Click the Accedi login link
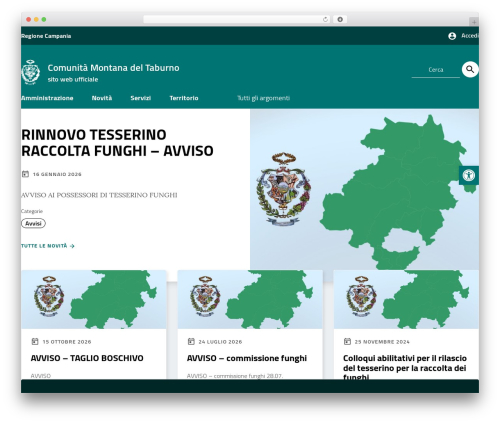Viewport: 500px width, 423px height. click(470, 36)
